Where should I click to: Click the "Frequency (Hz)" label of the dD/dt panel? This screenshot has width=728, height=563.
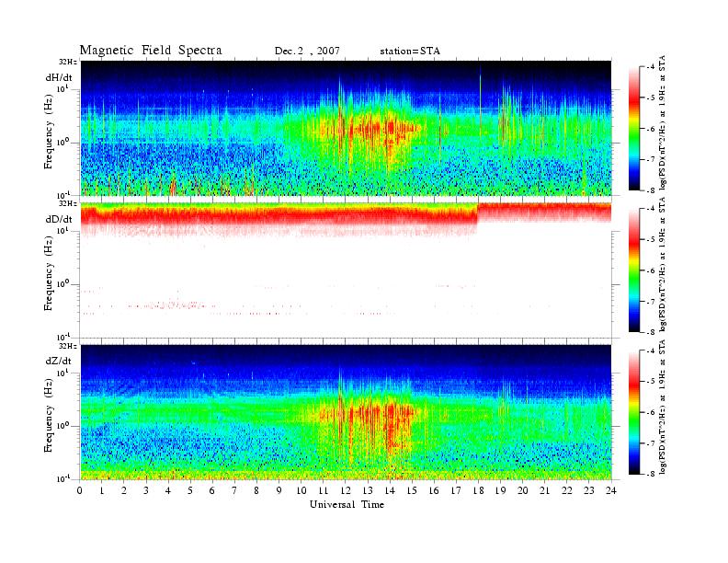[49, 274]
